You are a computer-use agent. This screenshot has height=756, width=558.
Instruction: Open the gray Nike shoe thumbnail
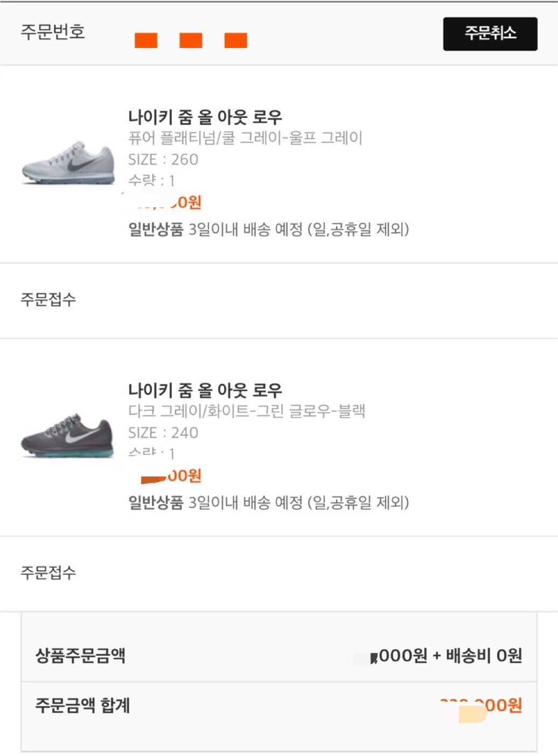(68, 163)
